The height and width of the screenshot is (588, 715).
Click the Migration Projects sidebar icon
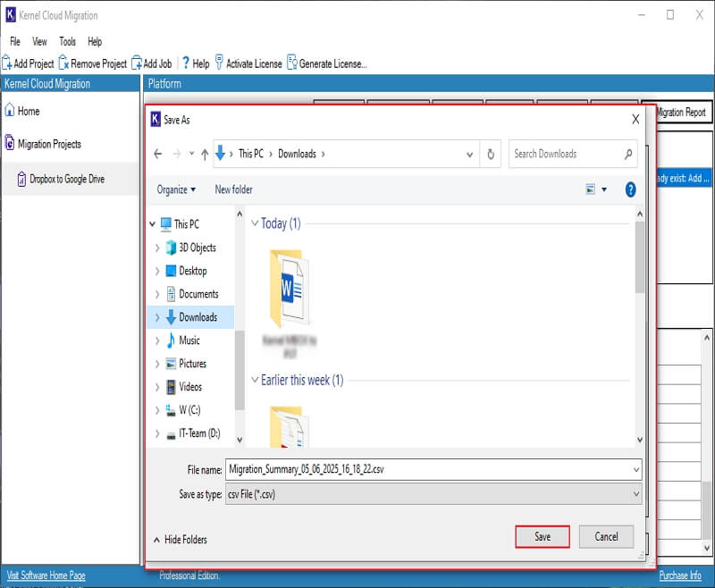(x=10, y=143)
